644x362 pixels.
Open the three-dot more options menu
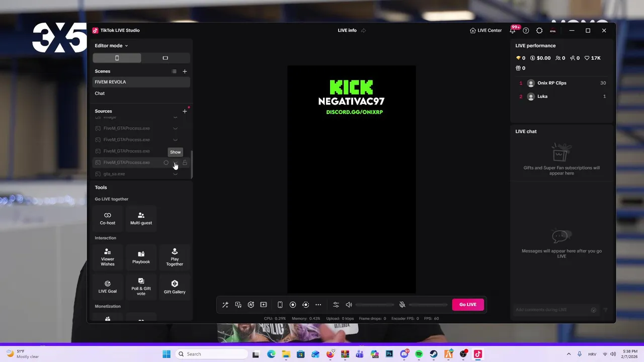[x=318, y=305]
